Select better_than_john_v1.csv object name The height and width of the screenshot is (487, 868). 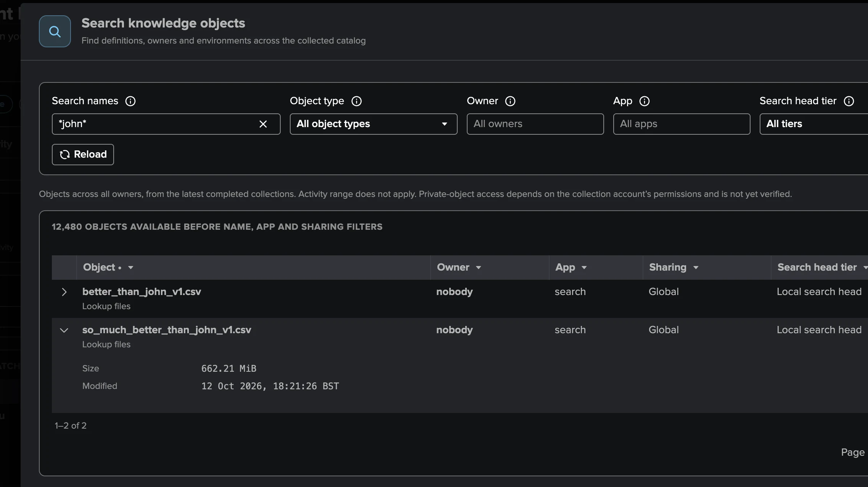point(141,292)
